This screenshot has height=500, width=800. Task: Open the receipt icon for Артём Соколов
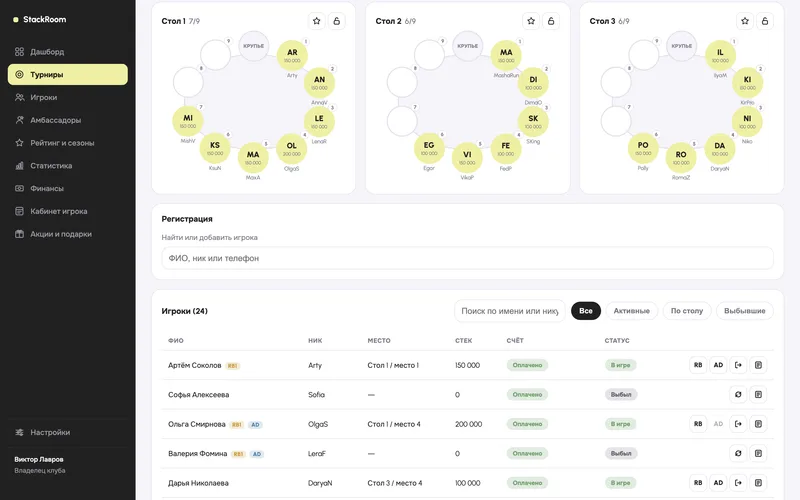click(x=758, y=365)
